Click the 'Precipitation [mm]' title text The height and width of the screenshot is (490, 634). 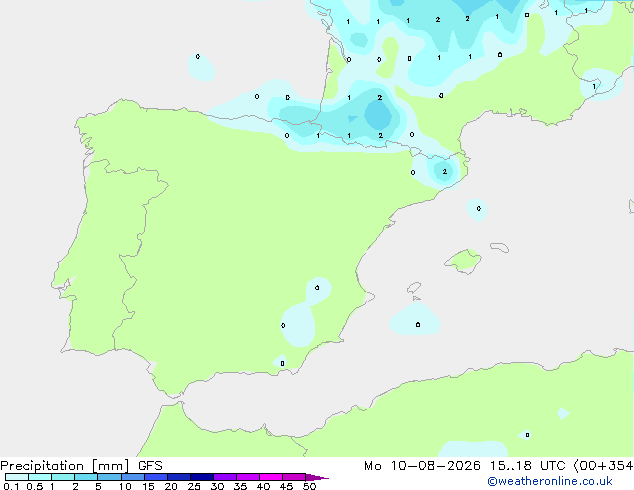[x=65, y=466]
